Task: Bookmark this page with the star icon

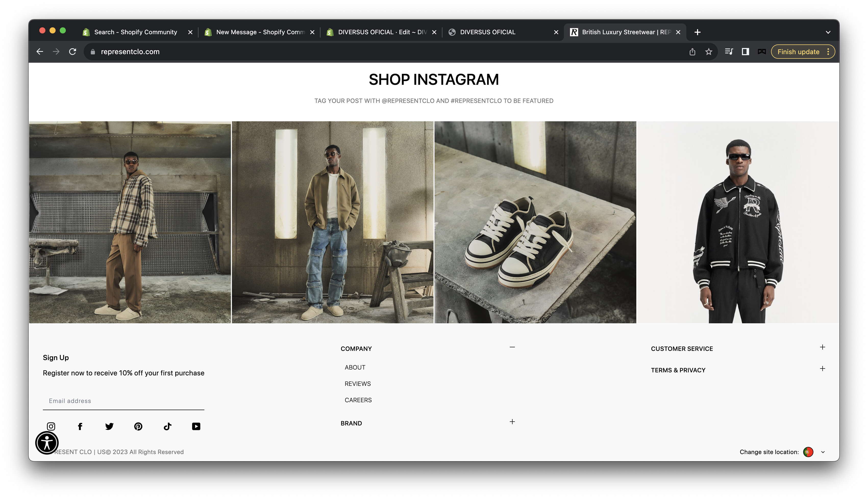Action: pyautogui.click(x=709, y=52)
